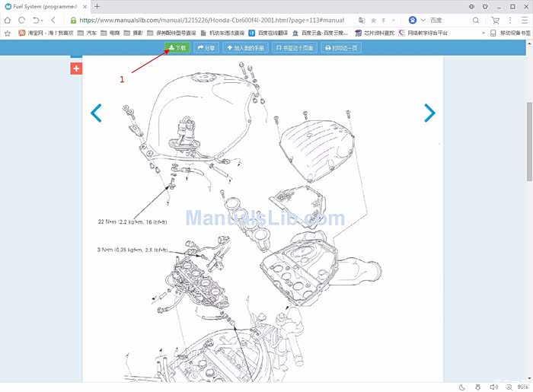Open the 摄影 bookmark folder
The height and width of the screenshot is (392, 533).
[133, 33]
